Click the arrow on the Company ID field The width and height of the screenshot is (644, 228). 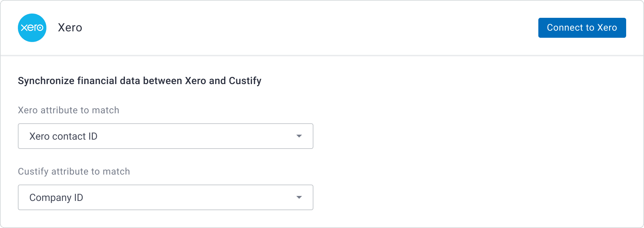(299, 197)
